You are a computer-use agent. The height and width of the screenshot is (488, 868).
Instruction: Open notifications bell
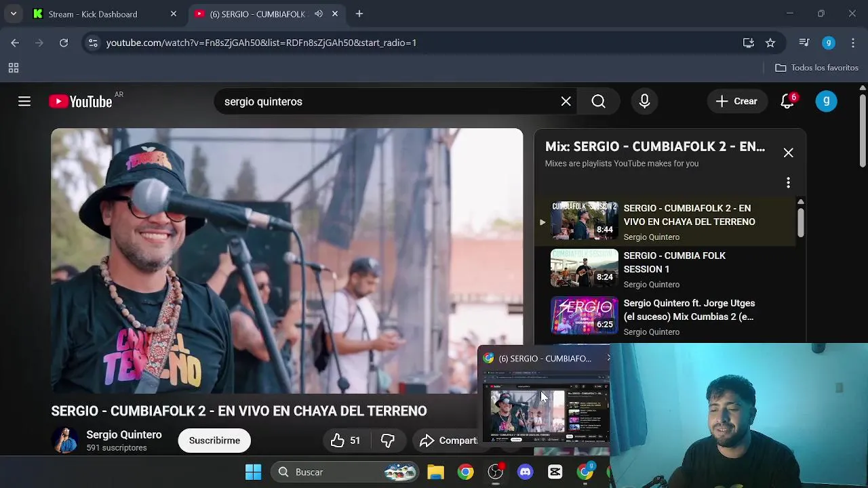[x=787, y=102]
